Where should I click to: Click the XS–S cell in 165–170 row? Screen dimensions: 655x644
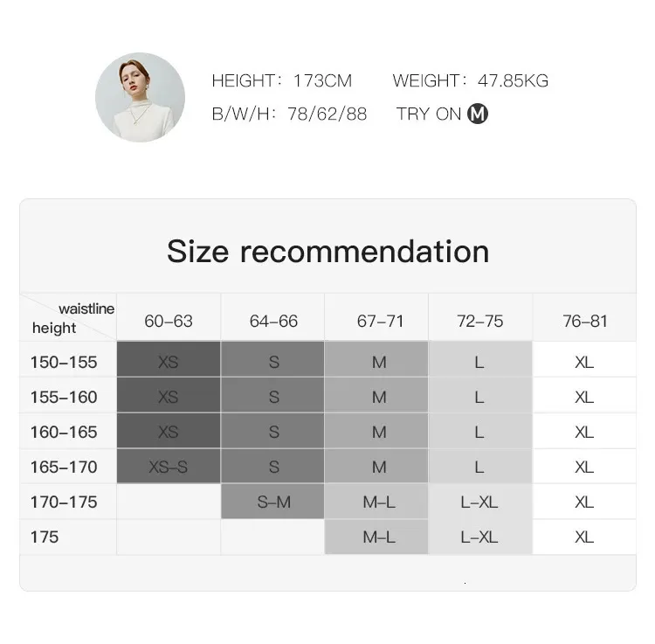[169, 467]
